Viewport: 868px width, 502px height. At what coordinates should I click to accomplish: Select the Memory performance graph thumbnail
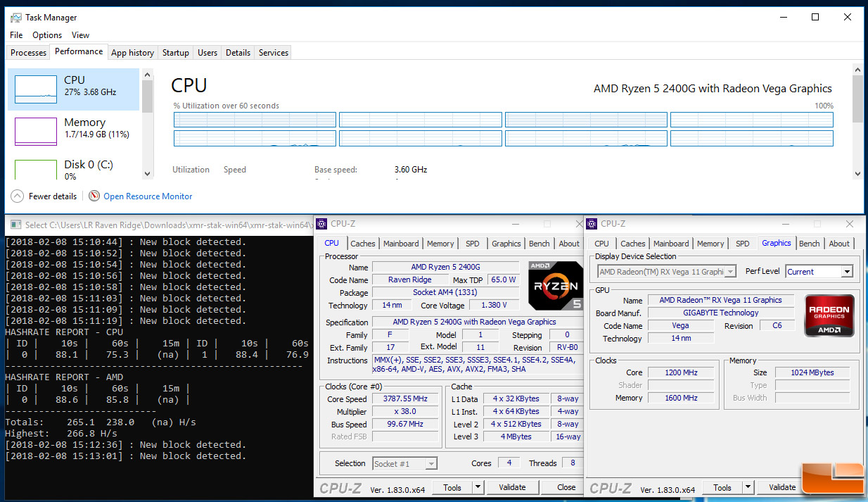[x=36, y=132]
